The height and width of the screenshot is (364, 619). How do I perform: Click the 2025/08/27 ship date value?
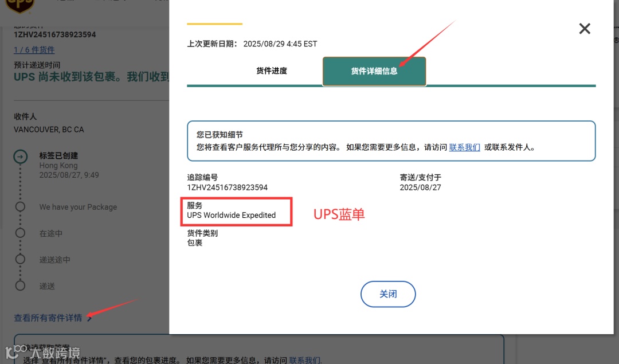pyautogui.click(x=421, y=187)
